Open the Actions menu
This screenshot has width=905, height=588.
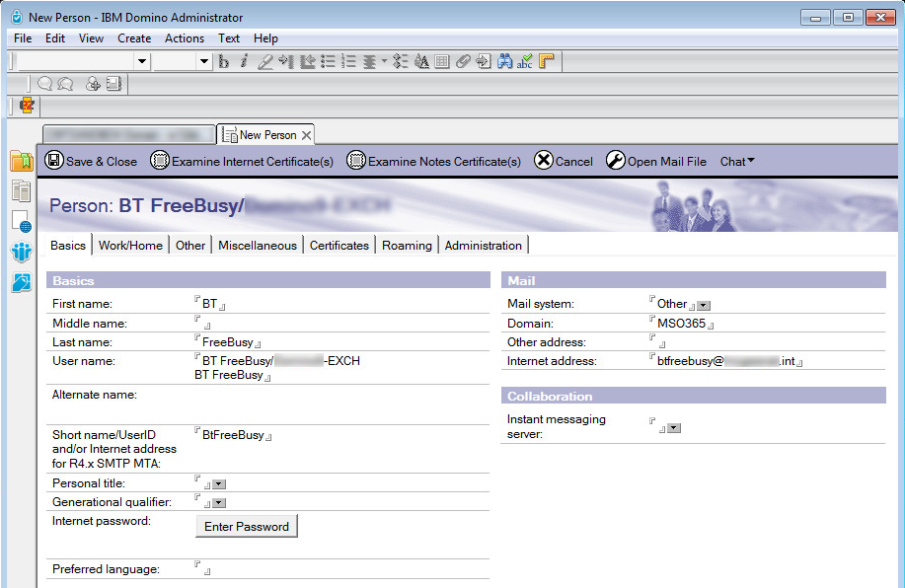pos(185,38)
